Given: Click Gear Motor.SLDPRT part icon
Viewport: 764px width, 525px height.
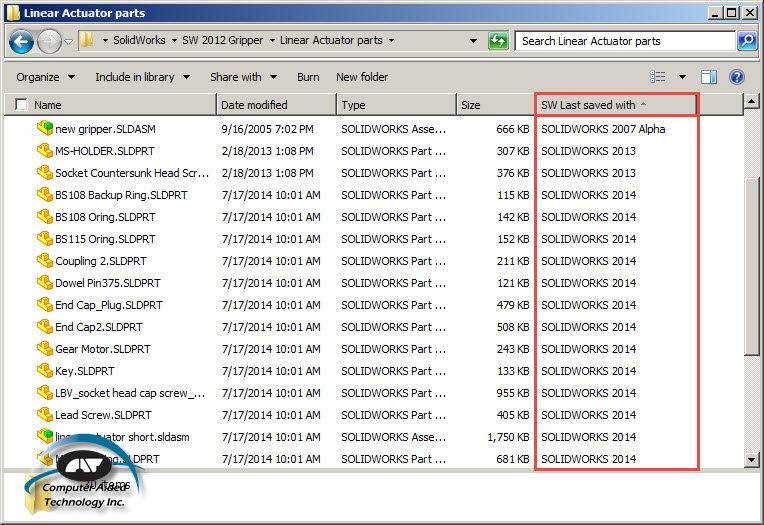Looking at the screenshot, I should 45,348.
